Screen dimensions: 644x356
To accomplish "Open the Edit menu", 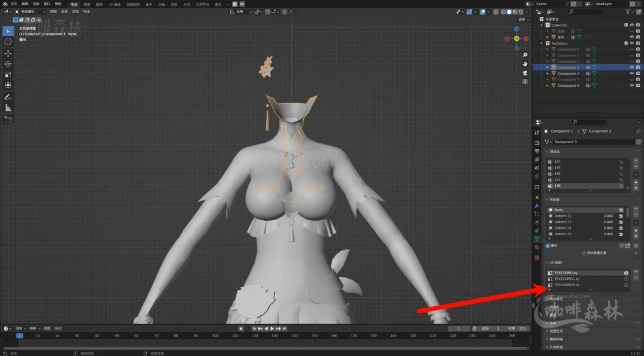I will tap(25, 4).
